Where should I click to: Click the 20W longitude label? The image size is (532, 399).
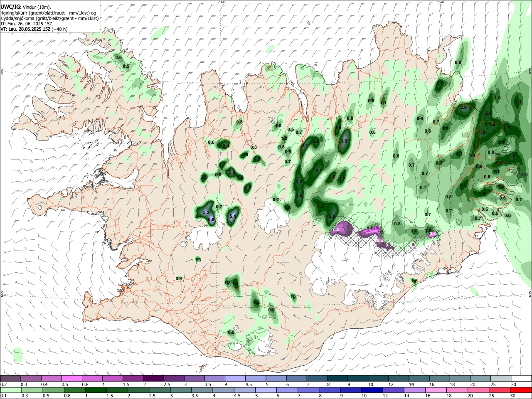(221, 2)
